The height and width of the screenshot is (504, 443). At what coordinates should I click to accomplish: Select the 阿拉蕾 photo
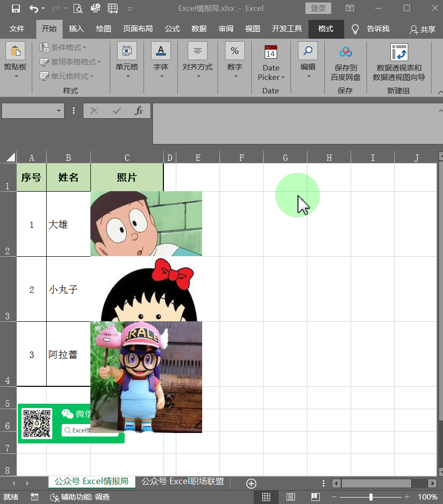[x=147, y=377]
